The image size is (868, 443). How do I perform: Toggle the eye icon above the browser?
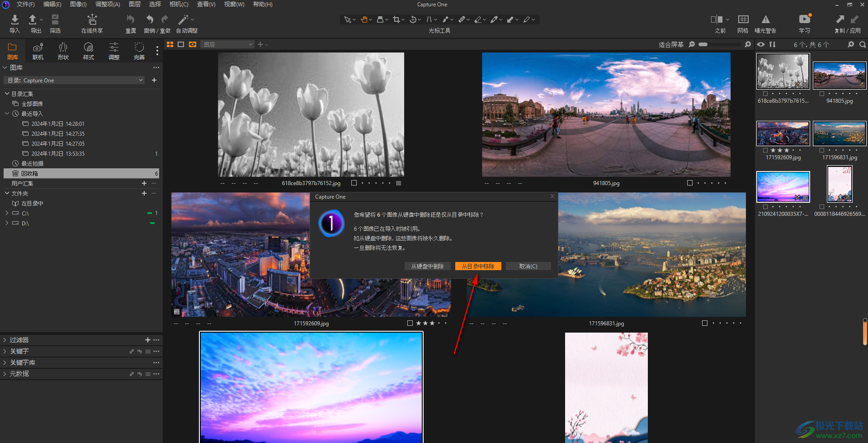761,44
